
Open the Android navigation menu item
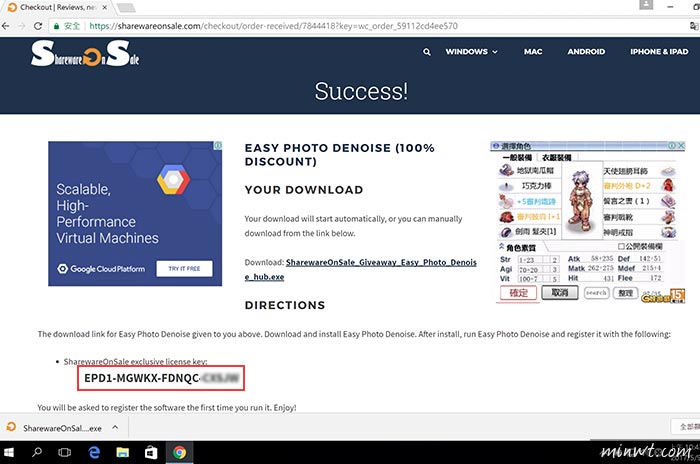pos(586,52)
